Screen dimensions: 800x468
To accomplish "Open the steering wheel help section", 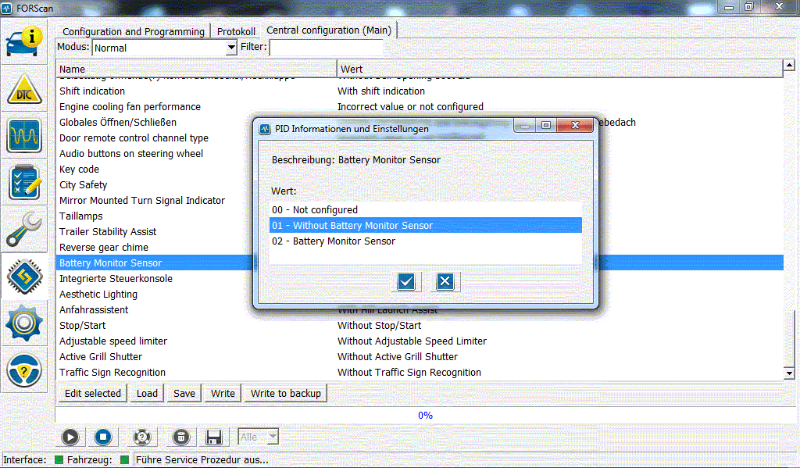I will click(x=24, y=370).
